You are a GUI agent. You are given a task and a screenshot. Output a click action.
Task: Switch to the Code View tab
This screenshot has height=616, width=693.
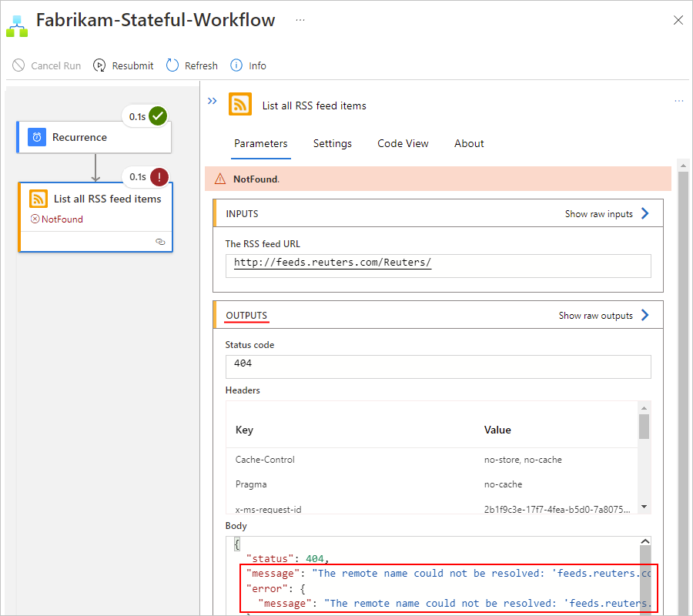coord(403,144)
